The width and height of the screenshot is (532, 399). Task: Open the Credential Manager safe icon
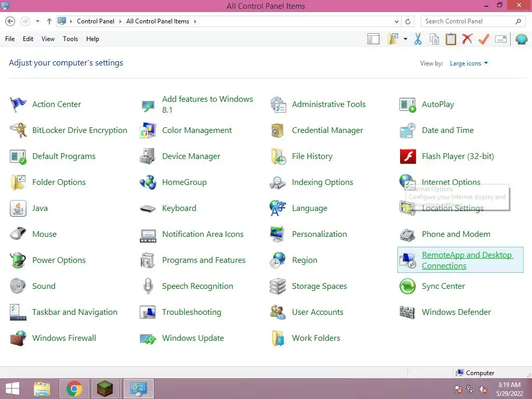(x=278, y=130)
